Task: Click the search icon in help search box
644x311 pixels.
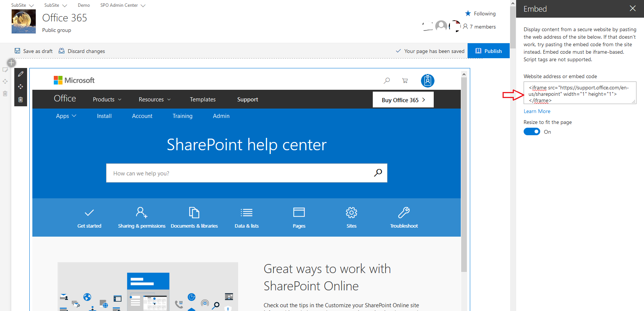Action: tap(378, 173)
